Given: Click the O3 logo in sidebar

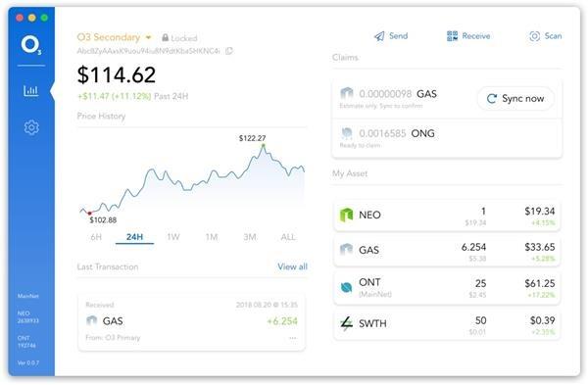Looking at the screenshot, I should point(31,45).
